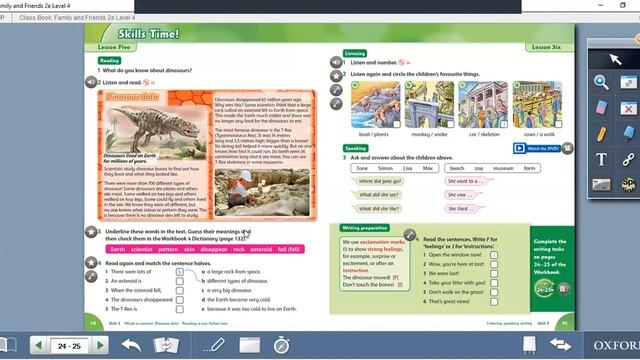Image resolution: width=640 pixels, height=360 pixels.
Task: Click answer box for 'We were lost!'
Action: (x=494, y=274)
